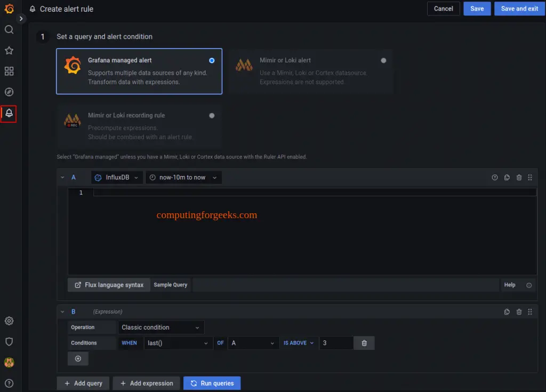Open the IS ABOVE evaluator dropdown
This screenshot has width=546, height=392.
pos(299,343)
